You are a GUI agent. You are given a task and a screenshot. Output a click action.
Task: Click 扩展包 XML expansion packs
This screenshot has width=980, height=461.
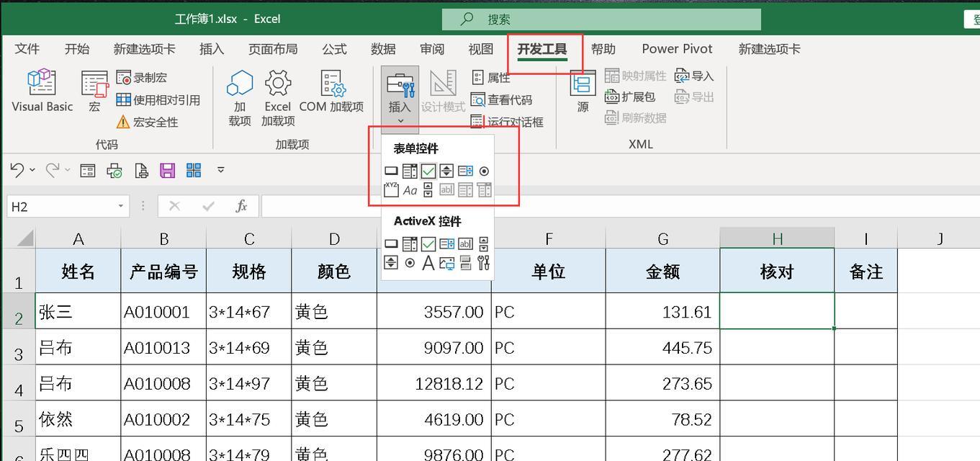630,97
